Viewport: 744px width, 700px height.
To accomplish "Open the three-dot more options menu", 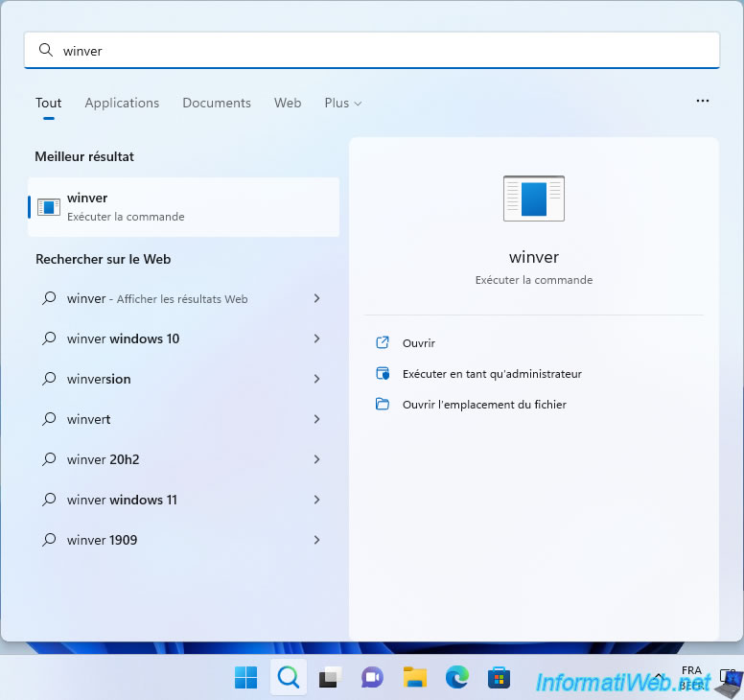I will click(x=703, y=101).
